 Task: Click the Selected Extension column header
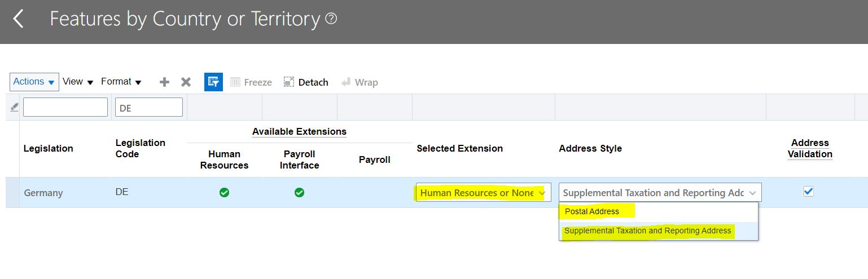460,148
